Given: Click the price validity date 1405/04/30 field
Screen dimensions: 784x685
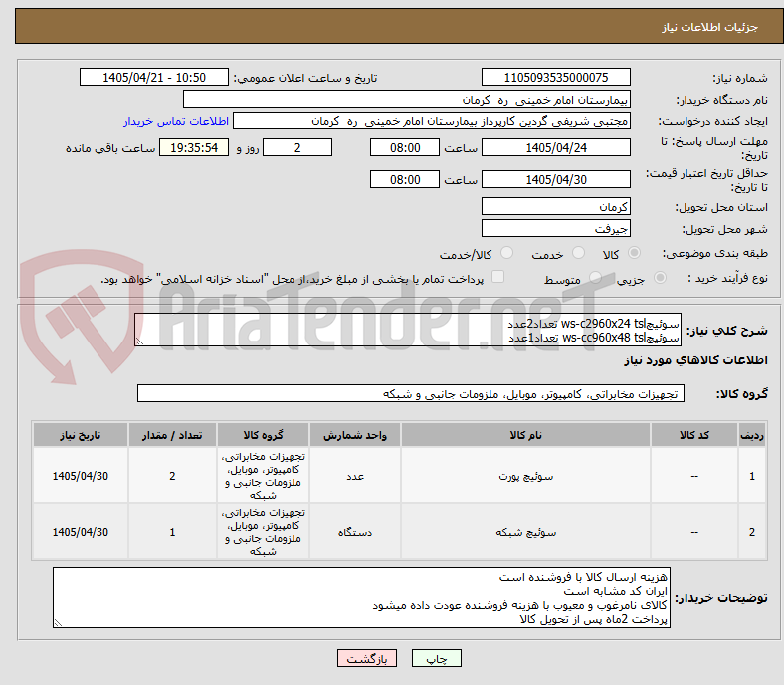Looking at the screenshot, I should point(555,179).
